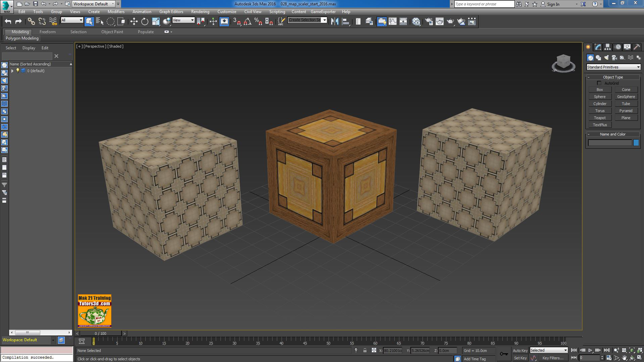Show the Shapes create category

tap(598, 58)
